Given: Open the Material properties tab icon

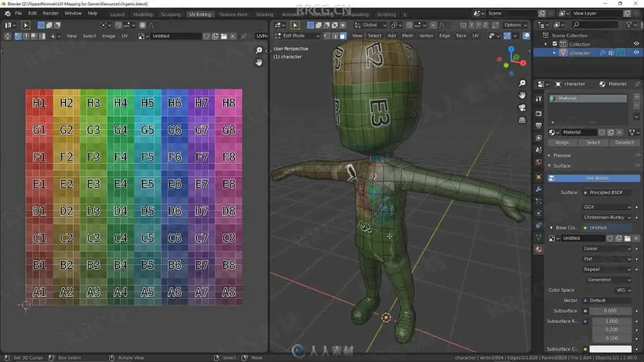Looking at the screenshot, I should [539, 249].
